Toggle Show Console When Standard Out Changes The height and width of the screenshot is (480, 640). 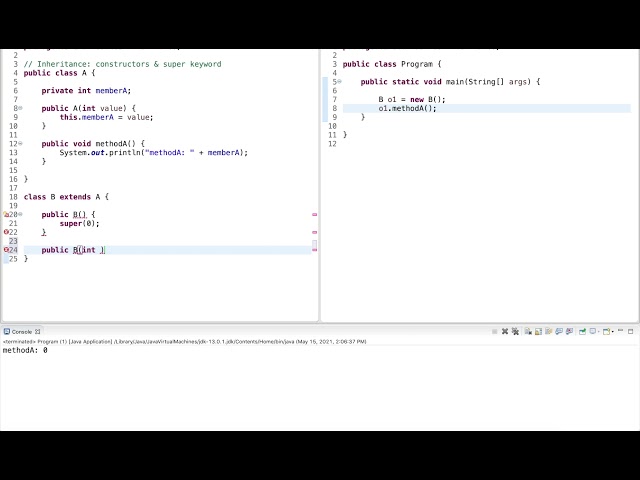pyautogui.click(x=559, y=331)
